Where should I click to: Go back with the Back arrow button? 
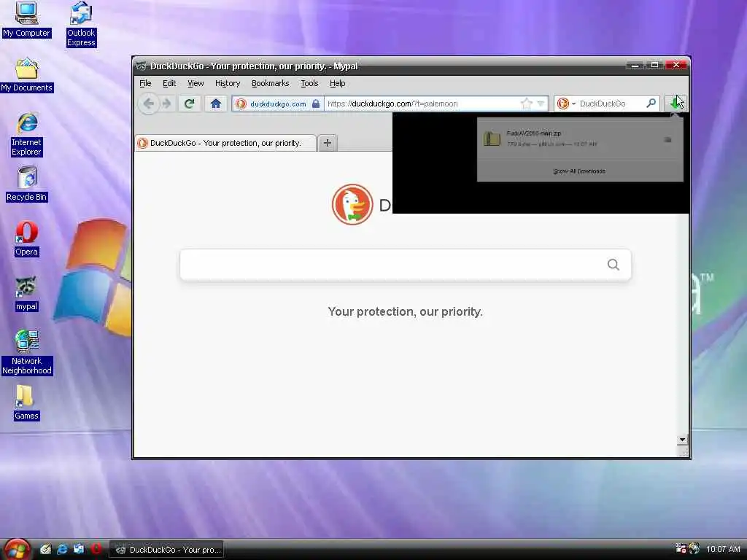[x=148, y=104]
